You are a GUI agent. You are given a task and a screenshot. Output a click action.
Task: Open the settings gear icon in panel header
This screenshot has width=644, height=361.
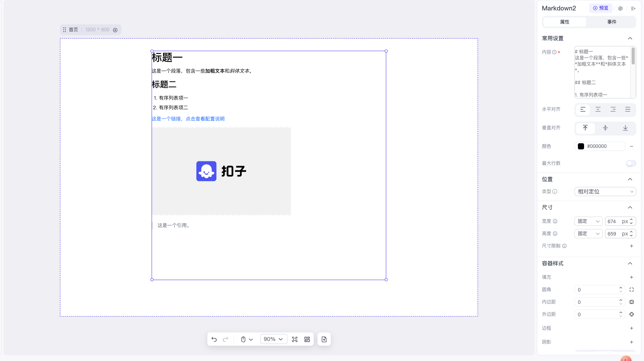(x=620, y=8)
